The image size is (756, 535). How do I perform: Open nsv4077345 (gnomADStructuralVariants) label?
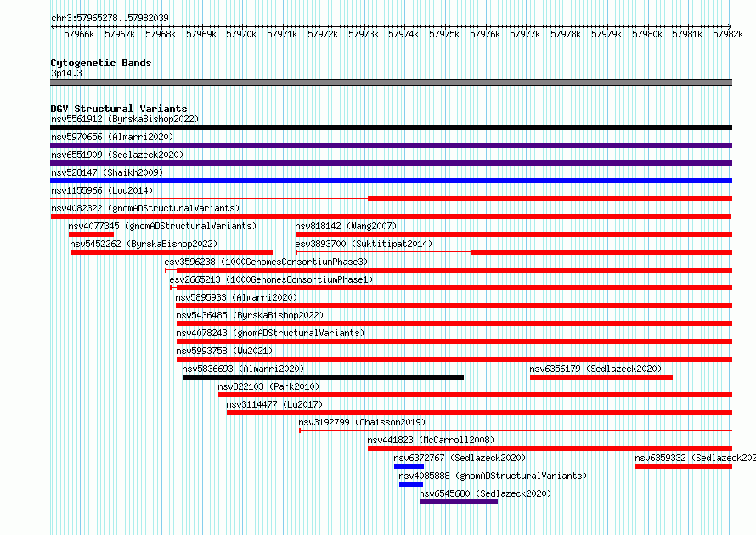(x=162, y=226)
